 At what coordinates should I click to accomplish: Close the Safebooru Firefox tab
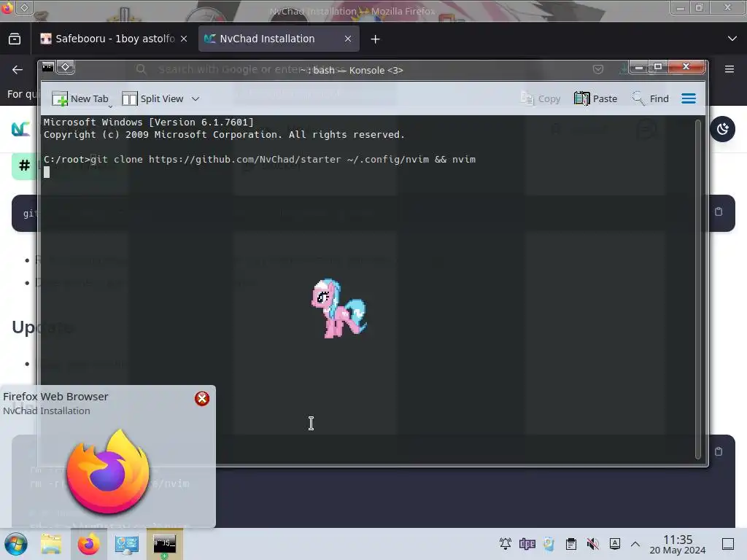184,39
